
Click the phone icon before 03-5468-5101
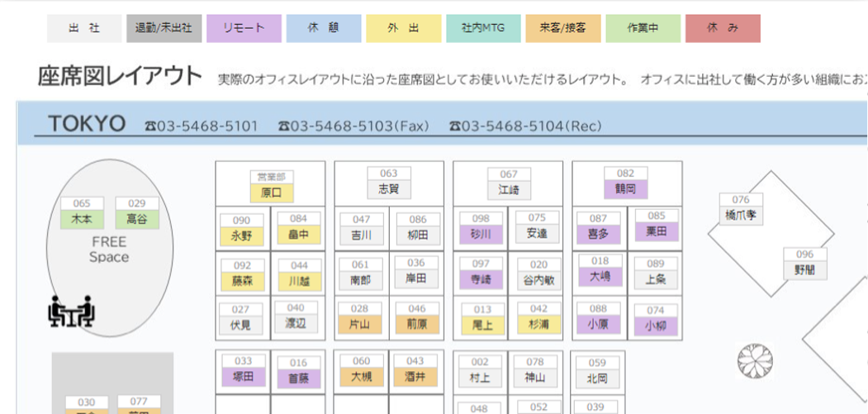tap(150, 126)
